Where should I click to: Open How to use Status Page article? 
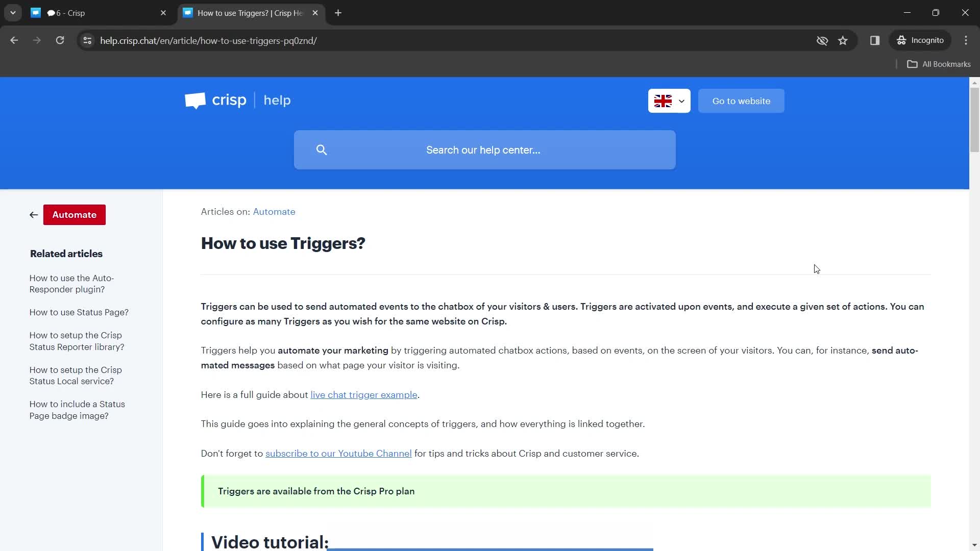[x=79, y=312]
